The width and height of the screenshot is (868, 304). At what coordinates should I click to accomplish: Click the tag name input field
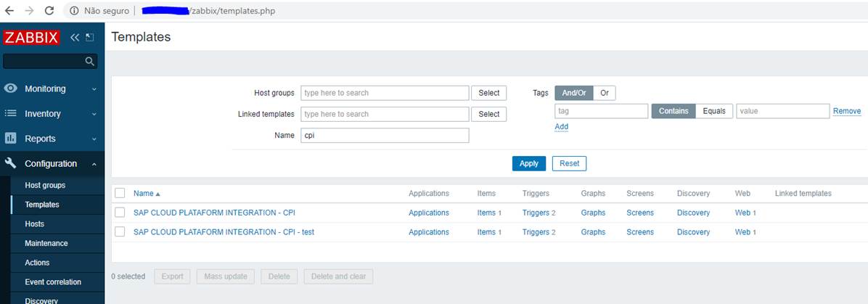[601, 111]
